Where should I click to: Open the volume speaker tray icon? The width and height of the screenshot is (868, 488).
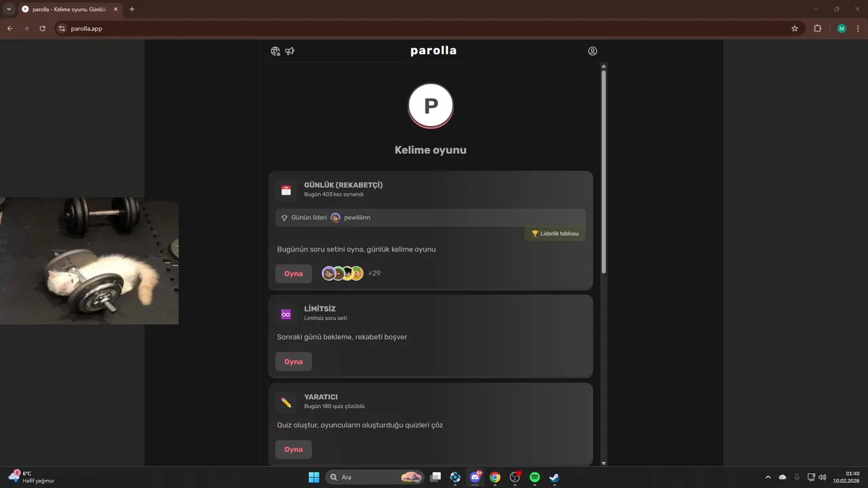point(823,477)
